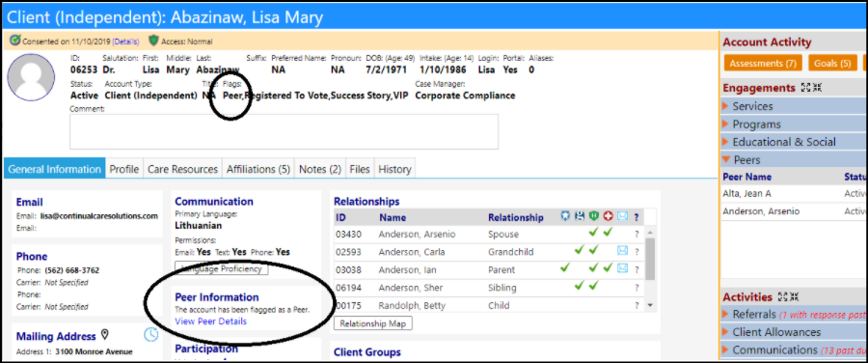The width and height of the screenshot is (868, 363).
Task: Toggle red cross check for Anderson, Arsenio
Action: [608, 233]
